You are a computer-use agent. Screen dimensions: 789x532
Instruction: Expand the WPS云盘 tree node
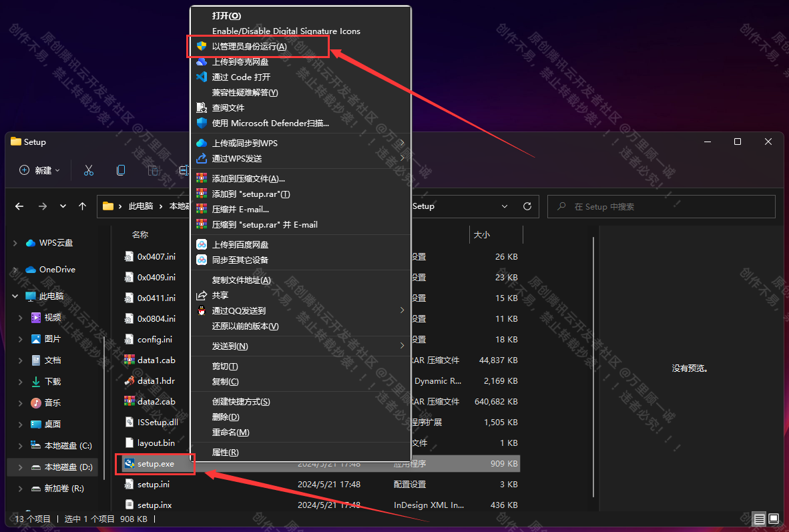point(15,243)
